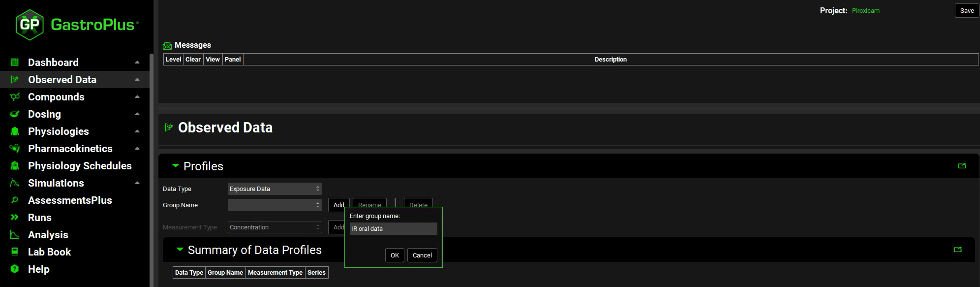The width and height of the screenshot is (980, 287).
Task: Click the Physiologies body icon
Action: click(x=15, y=131)
